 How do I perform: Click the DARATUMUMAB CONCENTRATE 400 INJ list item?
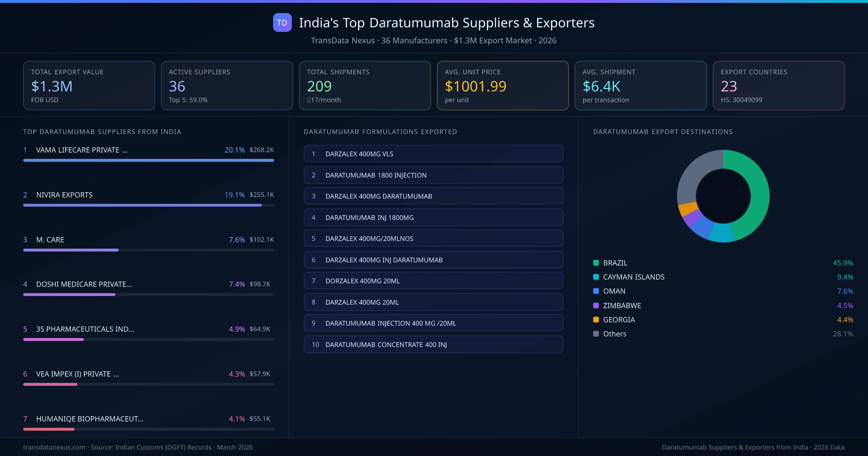[x=433, y=344]
